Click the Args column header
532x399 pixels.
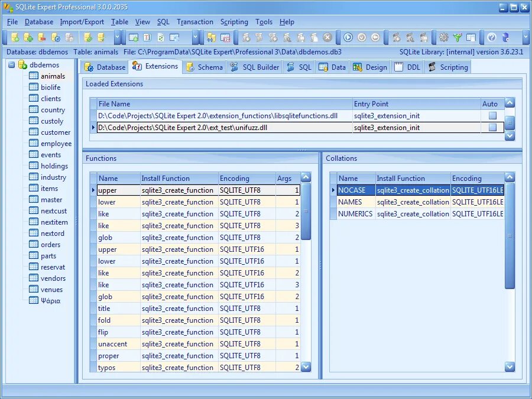click(288, 179)
